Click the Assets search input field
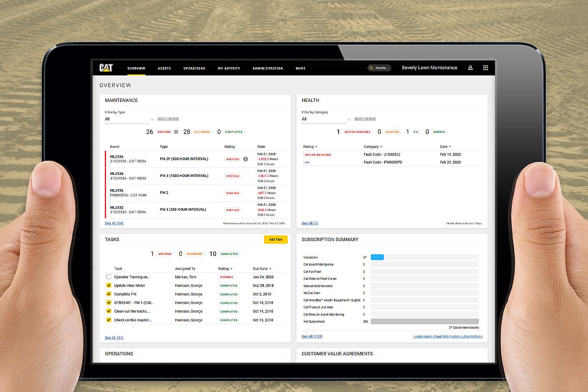588x392 pixels. click(382, 68)
